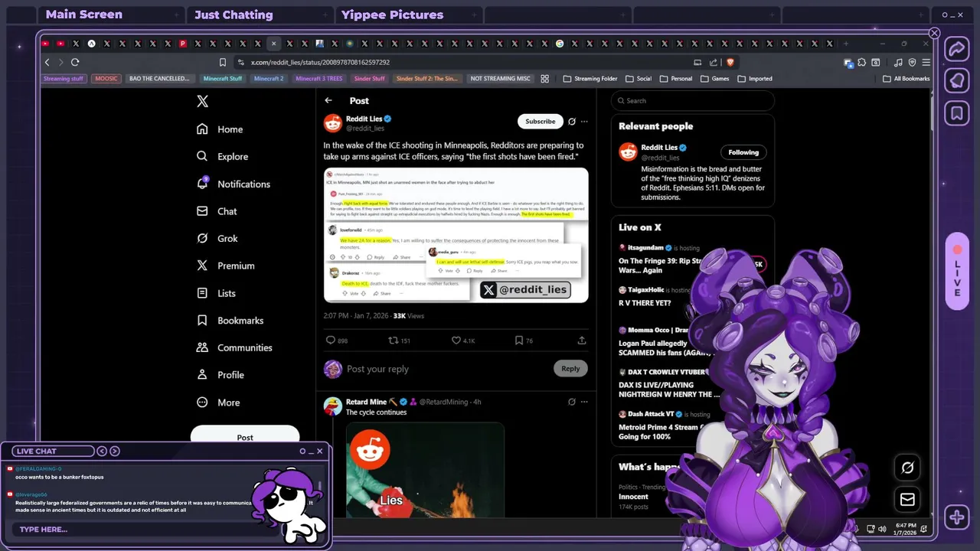This screenshot has height=551, width=980.
Task: Open the three-dot menu on Reddit Lies post
Action: pos(584,121)
